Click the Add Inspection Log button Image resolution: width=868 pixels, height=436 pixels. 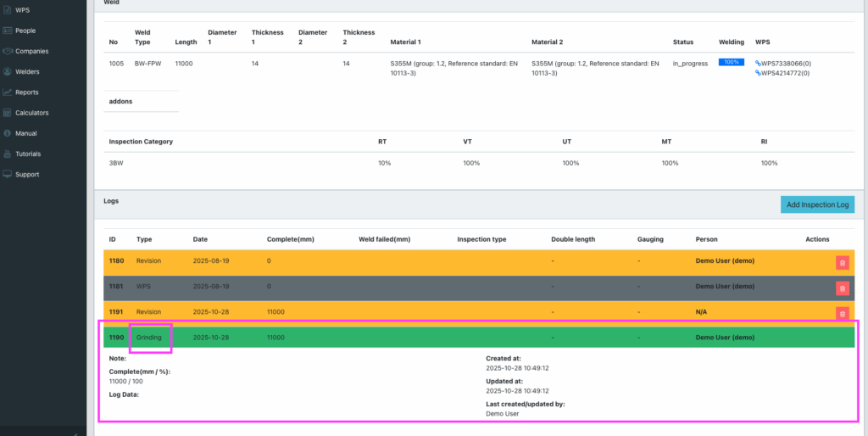[817, 204]
